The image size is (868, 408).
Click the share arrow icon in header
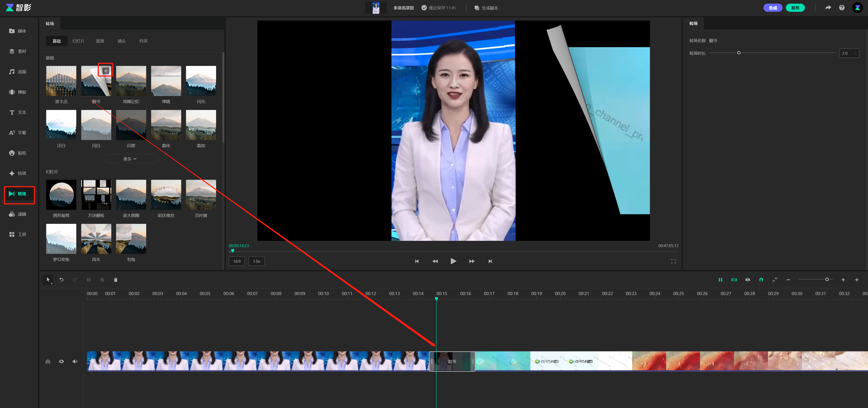coord(828,8)
